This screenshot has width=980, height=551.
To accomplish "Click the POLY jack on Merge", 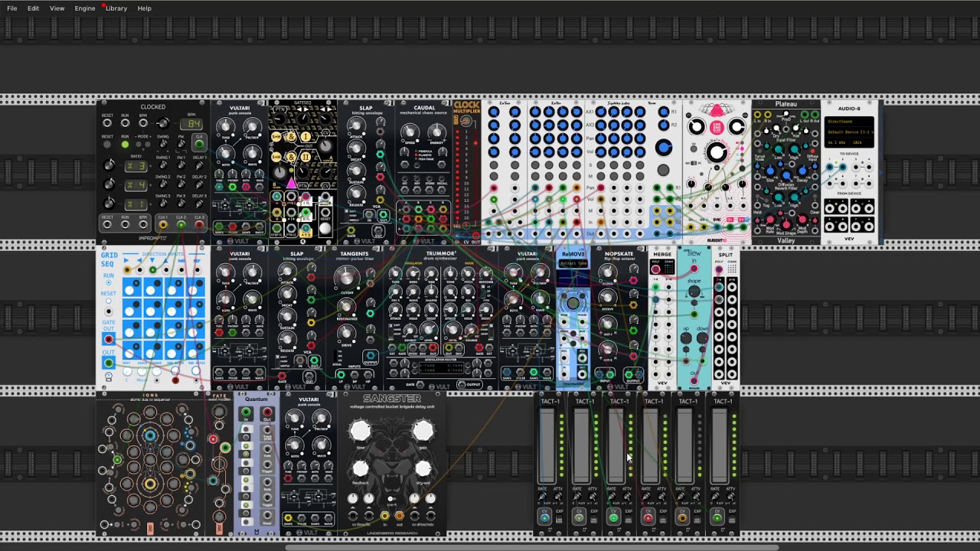I will click(656, 269).
